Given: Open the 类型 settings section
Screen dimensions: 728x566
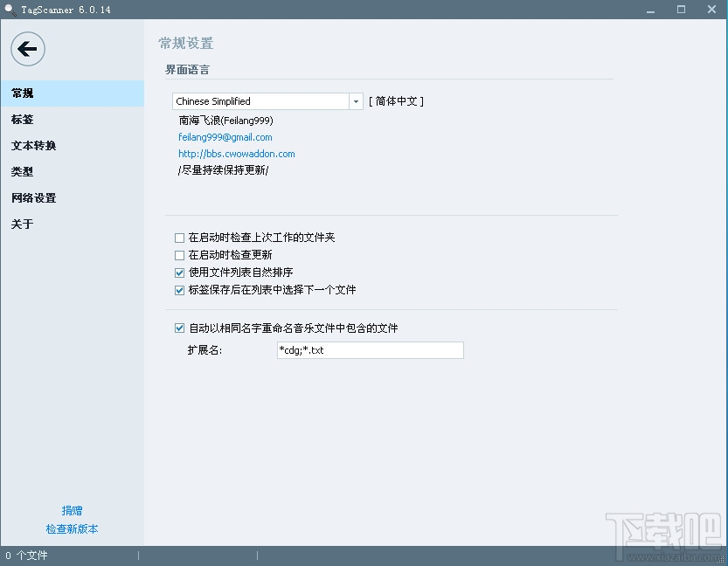Looking at the screenshot, I should point(22,172).
